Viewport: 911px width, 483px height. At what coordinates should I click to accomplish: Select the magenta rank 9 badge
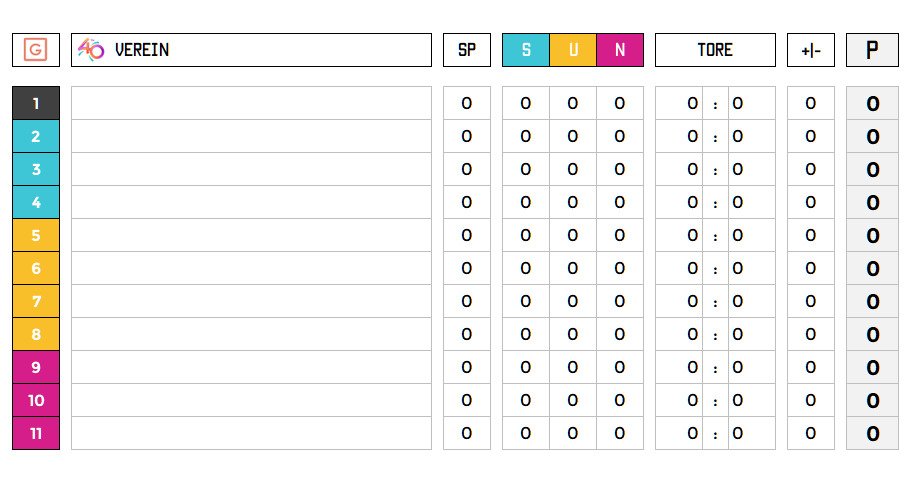pyautogui.click(x=36, y=367)
